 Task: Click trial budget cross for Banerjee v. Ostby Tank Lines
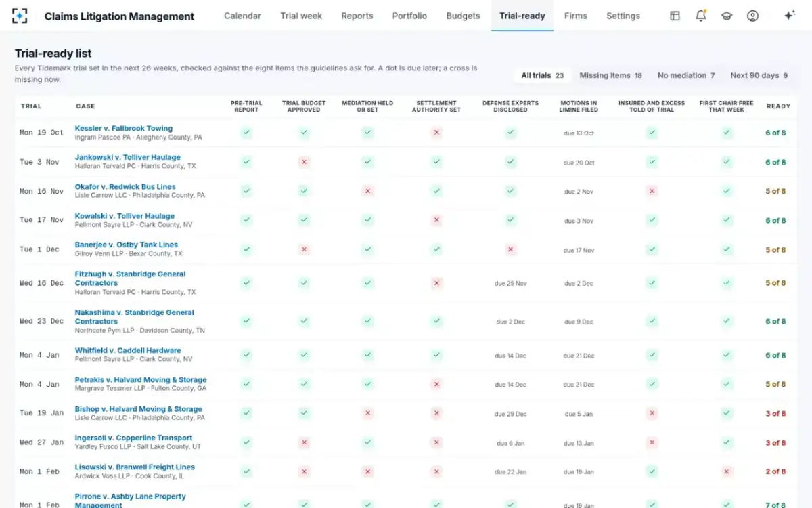304,249
